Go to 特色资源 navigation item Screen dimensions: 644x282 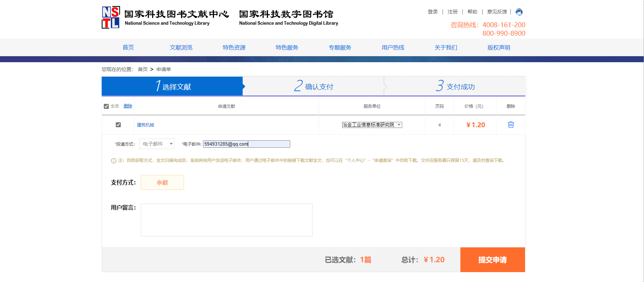[234, 47]
